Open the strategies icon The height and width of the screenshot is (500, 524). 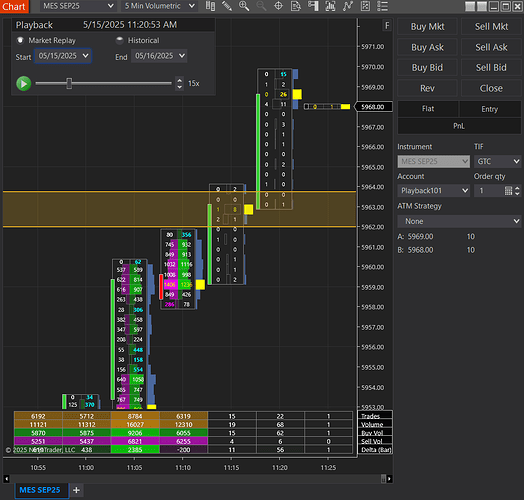click(365, 6)
